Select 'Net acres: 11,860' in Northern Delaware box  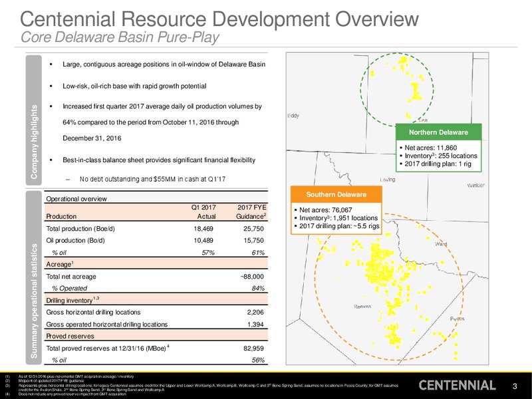(430, 148)
